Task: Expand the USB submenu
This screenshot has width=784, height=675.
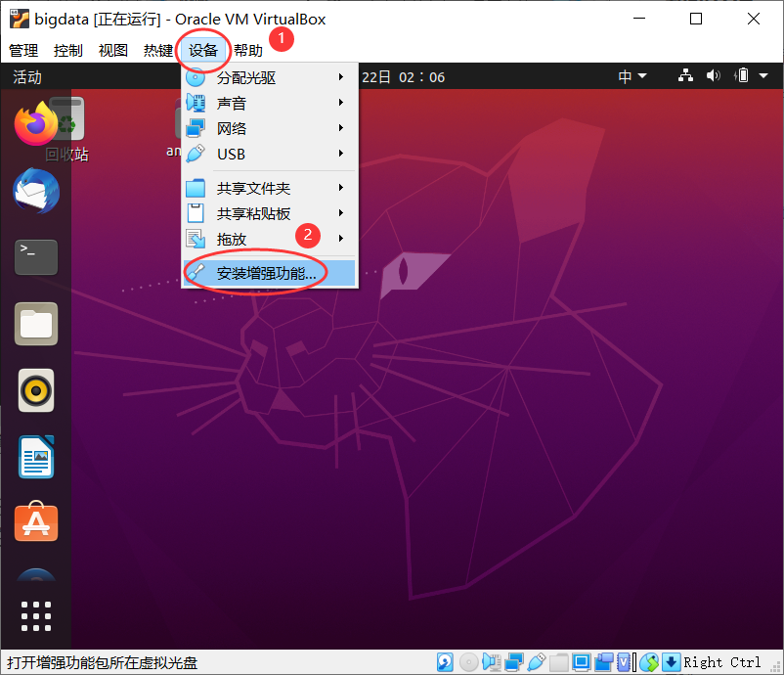Action: [270, 155]
